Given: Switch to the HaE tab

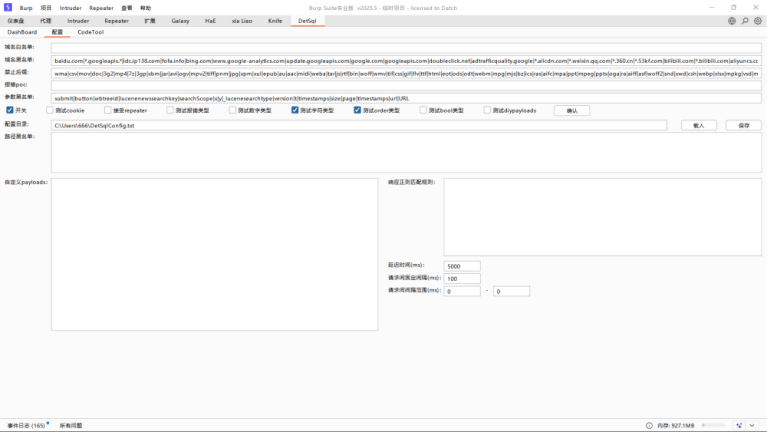Looking at the screenshot, I should (210, 21).
